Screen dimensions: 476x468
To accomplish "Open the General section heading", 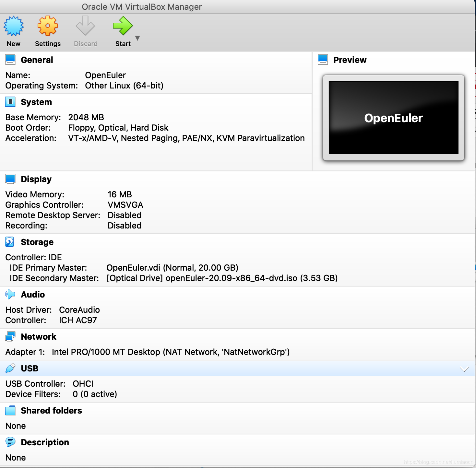I will pyautogui.click(x=37, y=60).
